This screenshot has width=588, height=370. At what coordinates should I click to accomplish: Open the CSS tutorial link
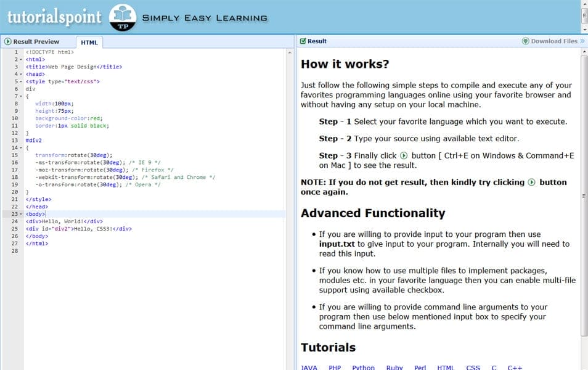[473, 368]
